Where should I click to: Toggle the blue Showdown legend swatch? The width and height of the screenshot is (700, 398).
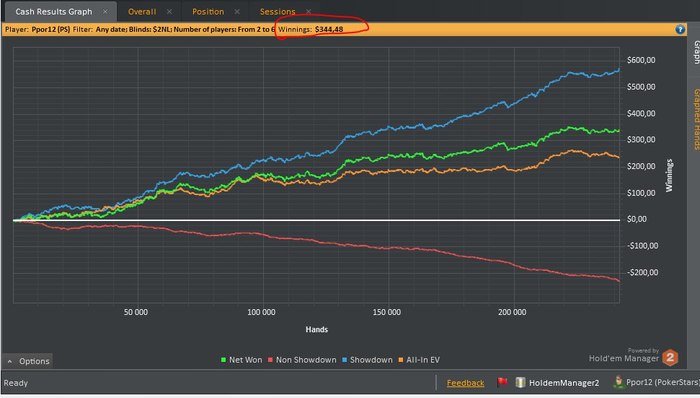[x=344, y=360]
